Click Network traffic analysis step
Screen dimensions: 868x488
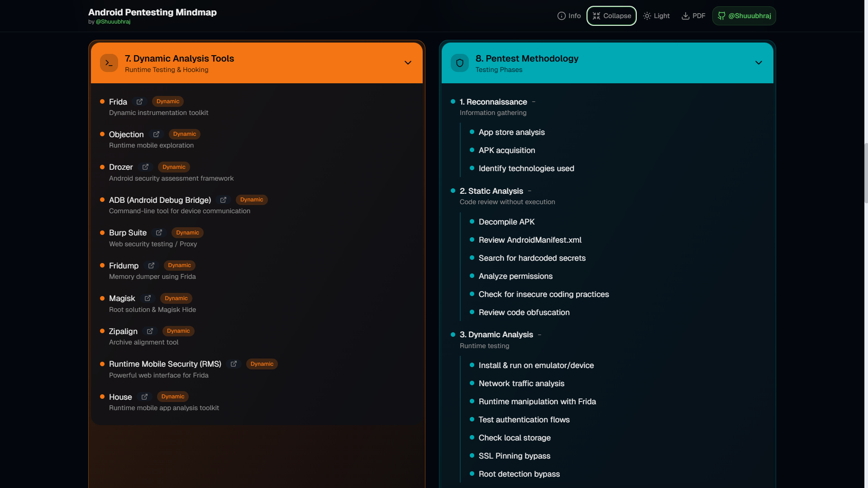point(521,383)
